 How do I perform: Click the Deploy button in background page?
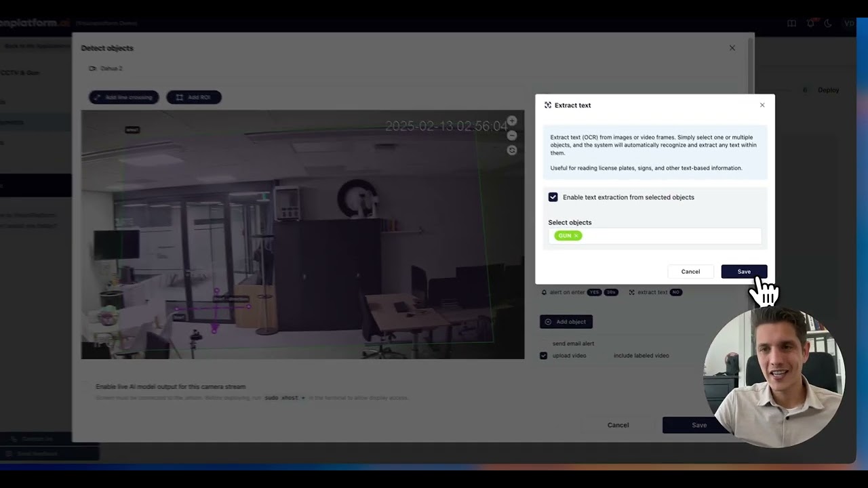(828, 90)
